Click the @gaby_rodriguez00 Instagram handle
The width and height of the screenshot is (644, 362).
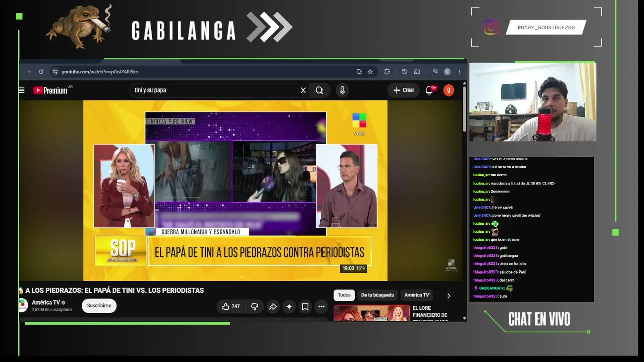coord(546,27)
